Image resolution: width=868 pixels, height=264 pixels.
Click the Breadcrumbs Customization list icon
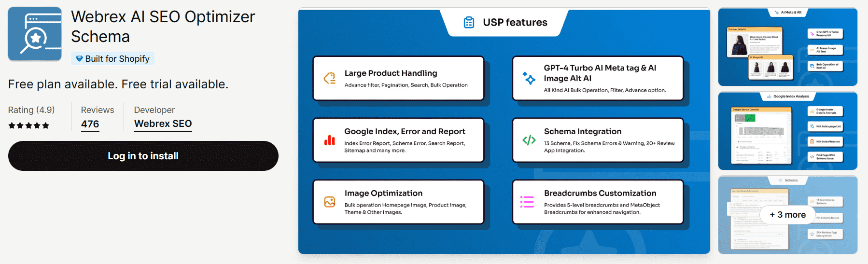[527, 202]
